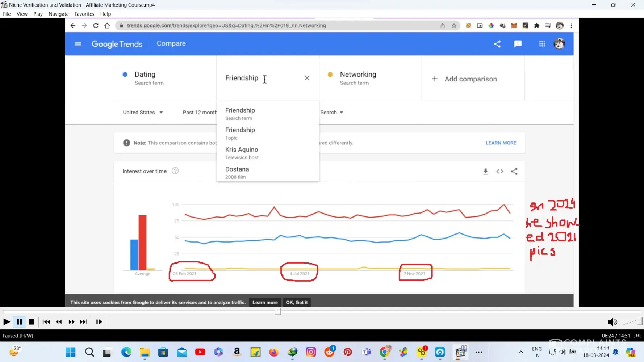Clear the Friendship search term with X

(x=307, y=78)
